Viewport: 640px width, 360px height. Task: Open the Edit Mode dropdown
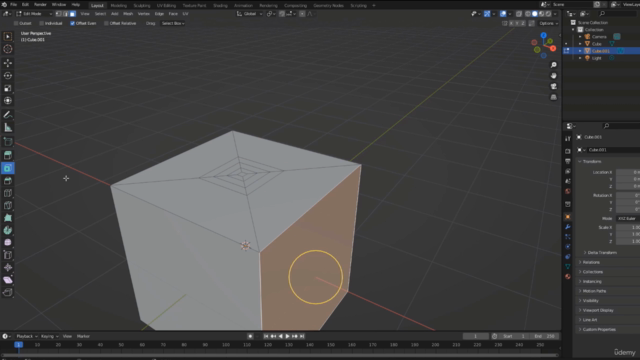(34, 14)
